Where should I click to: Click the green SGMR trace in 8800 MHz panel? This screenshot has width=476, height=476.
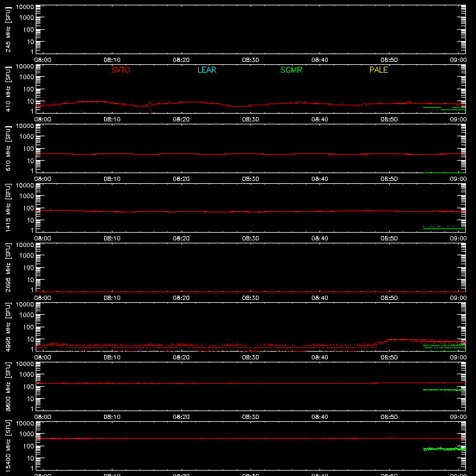[444, 390]
